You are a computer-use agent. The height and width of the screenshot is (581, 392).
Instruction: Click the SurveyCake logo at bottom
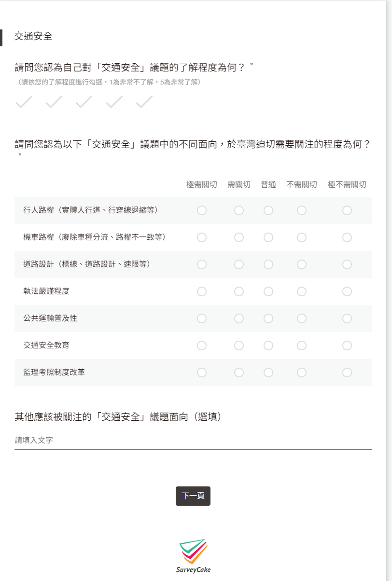click(x=193, y=556)
